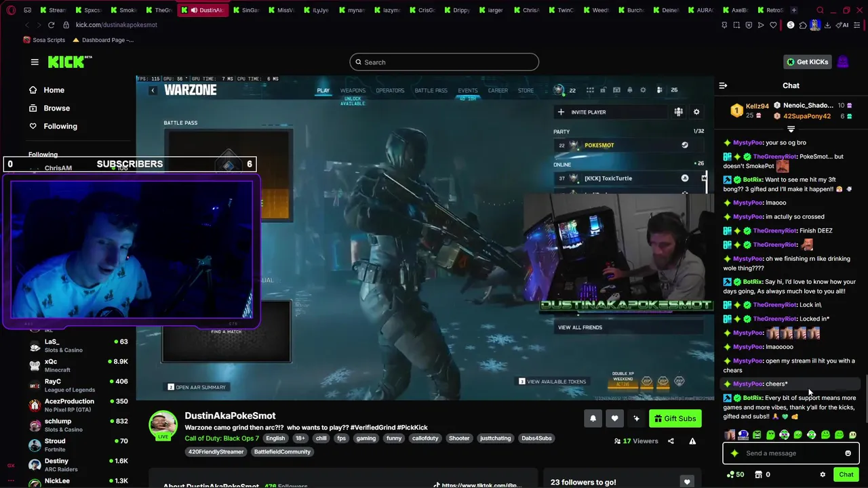The image size is (868, 488).
Task: Open chat settings gear icon
Action: [823, 474]
